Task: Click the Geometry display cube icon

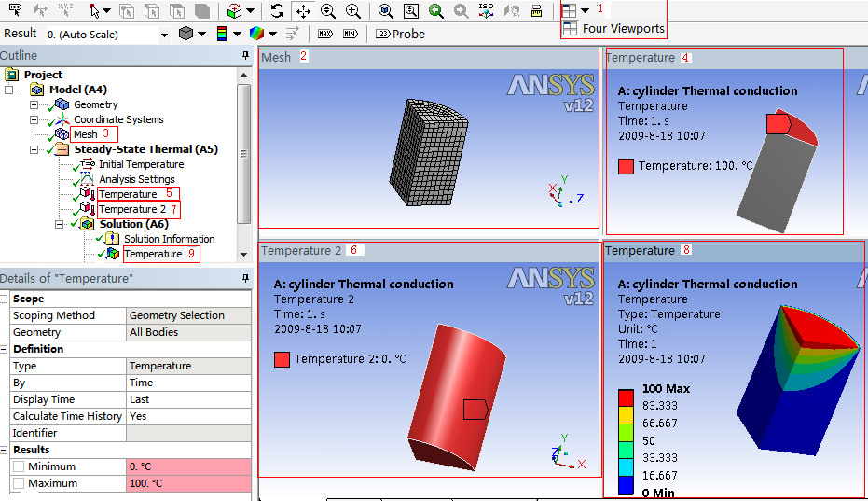Action: pyautogui.click(x=186, y=34)
